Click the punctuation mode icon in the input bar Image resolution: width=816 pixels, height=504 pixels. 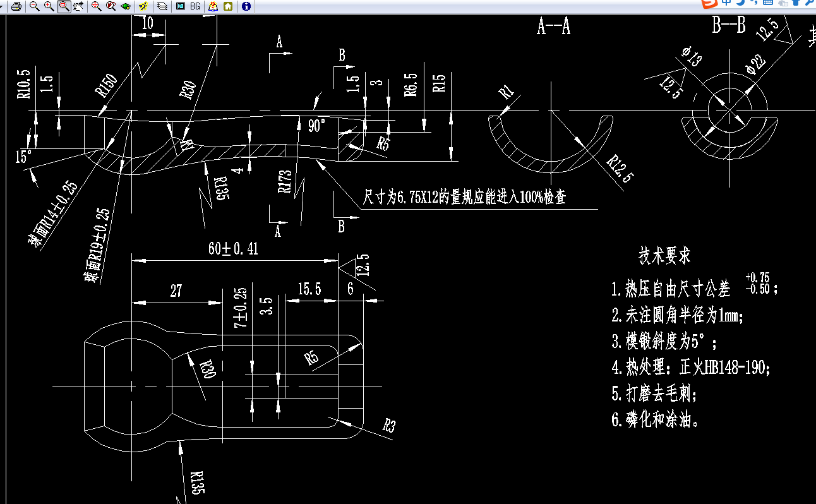[753, 3]
